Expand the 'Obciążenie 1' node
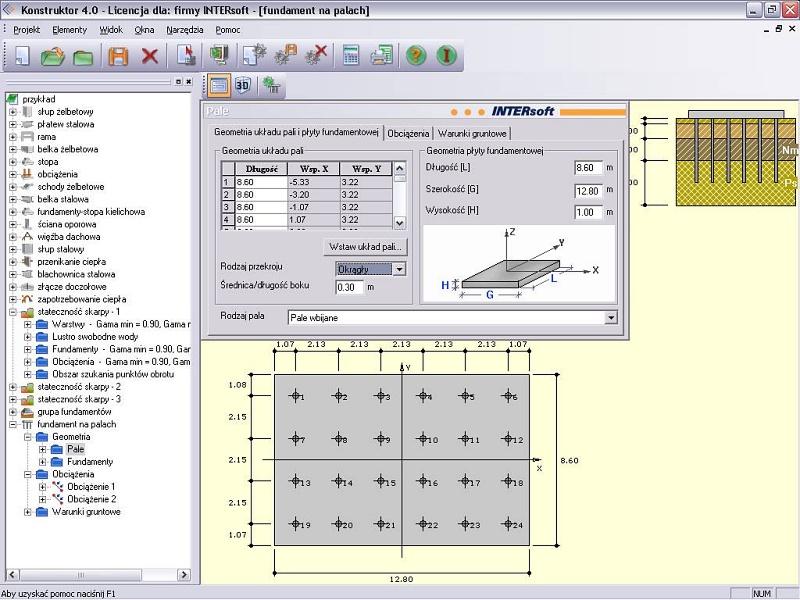Image resolution: width=800 pixels, height=600 pixels. (x=43, y=487)
